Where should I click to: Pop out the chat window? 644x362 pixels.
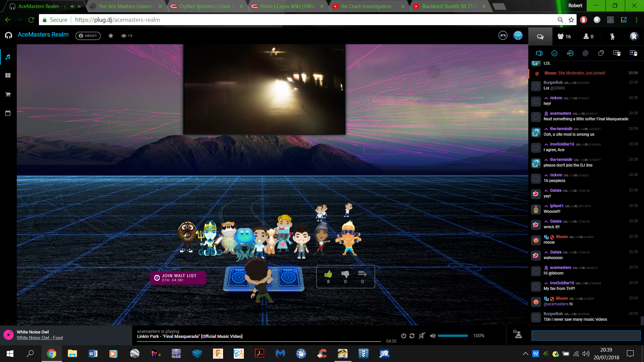(601, 53)
